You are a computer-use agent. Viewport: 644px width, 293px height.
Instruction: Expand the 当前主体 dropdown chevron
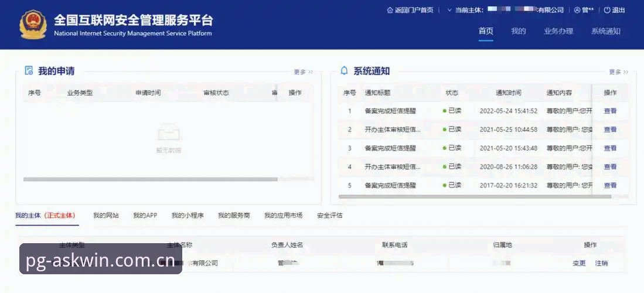[x=449, y=11]
